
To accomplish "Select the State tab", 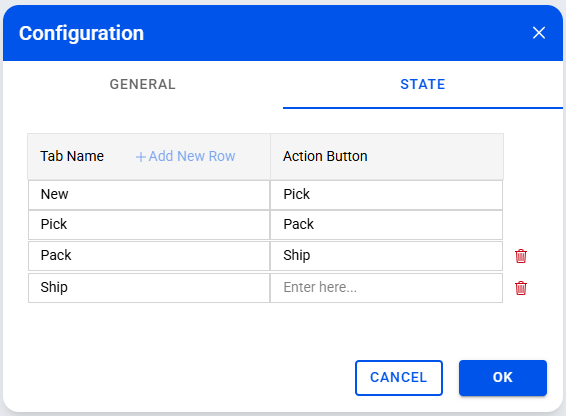I will click(x=423, y=84).
